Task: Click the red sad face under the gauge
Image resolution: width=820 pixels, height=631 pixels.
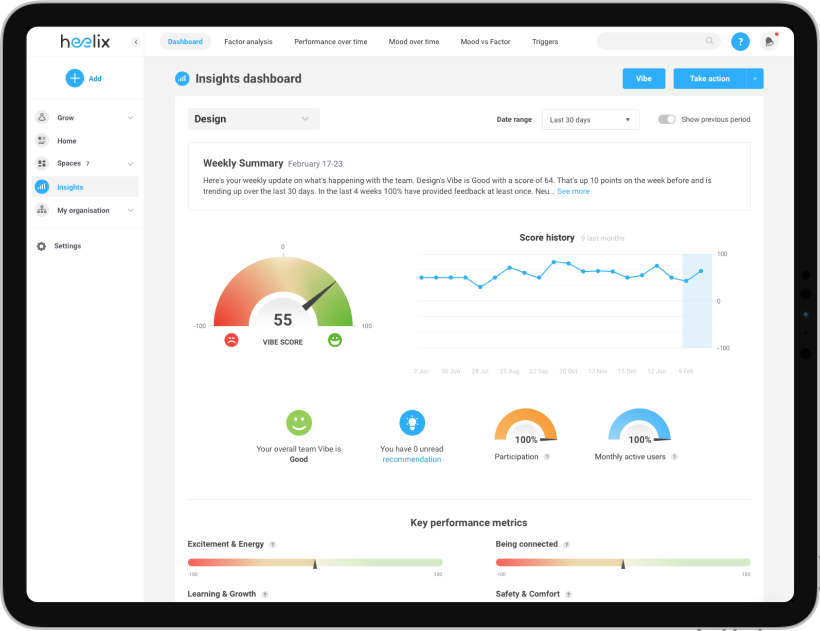Action: click(231, 340)
